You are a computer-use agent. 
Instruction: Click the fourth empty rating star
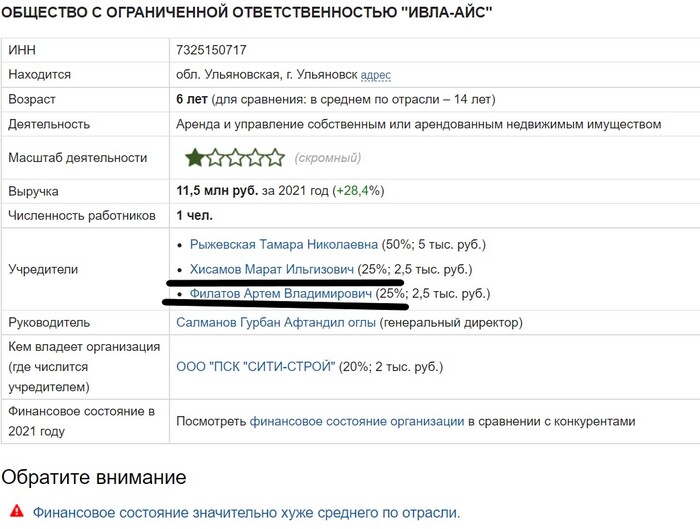click(255, 158)
